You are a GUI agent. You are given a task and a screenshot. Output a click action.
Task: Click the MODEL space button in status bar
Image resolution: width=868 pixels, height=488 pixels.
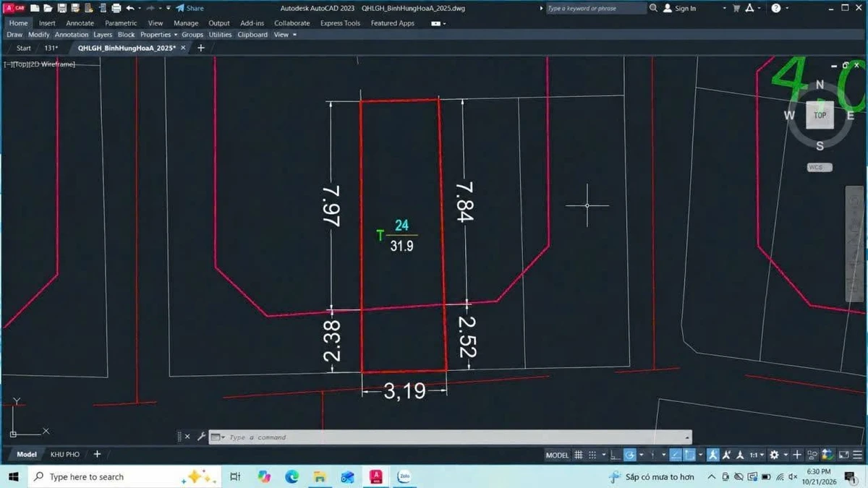557,455
